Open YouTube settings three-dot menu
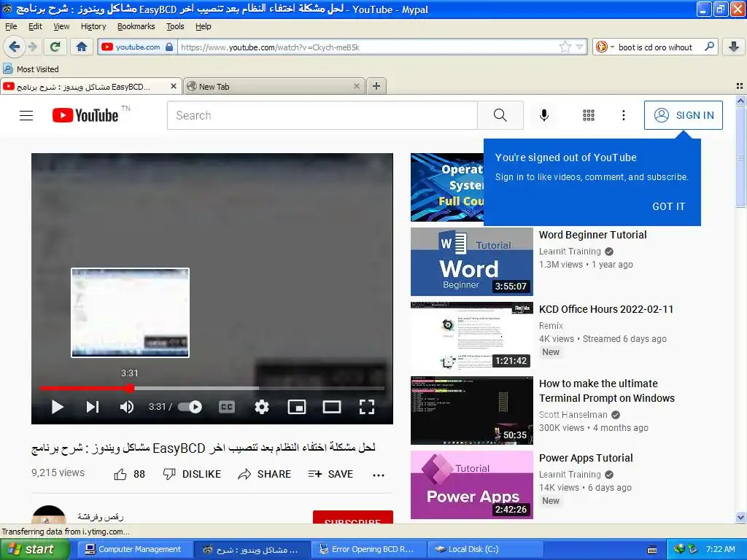Viewport: 747px width, 560px height. [x=623, y=115]
